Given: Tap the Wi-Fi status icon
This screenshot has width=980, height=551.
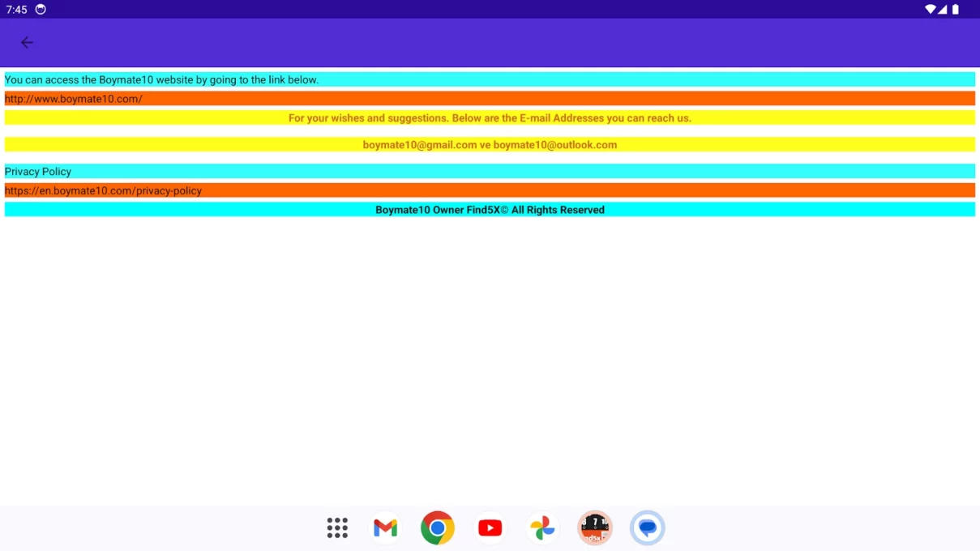Looking at the screenshot, I should (x=931, y=10).
